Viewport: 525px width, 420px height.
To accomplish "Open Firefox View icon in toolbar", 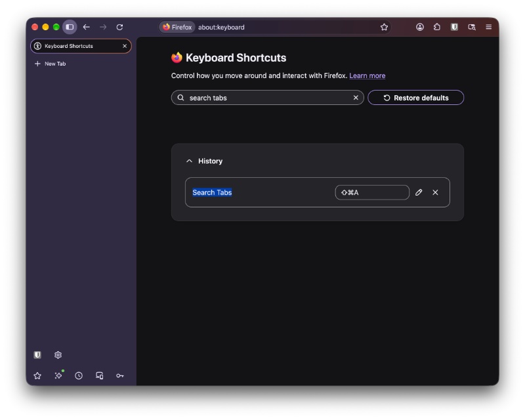I will [x=472, y=27].
